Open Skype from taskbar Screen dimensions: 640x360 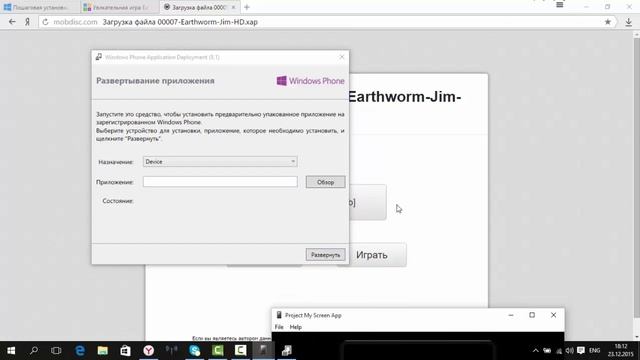(x=195, y=351)
